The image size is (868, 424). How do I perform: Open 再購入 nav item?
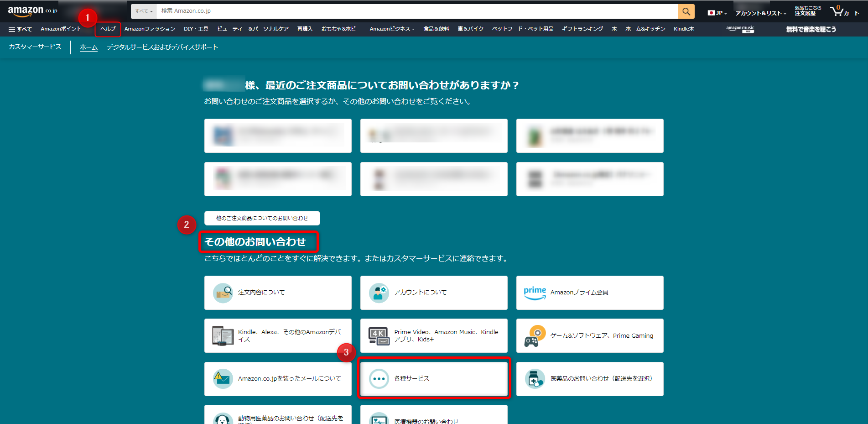(305, 29)
